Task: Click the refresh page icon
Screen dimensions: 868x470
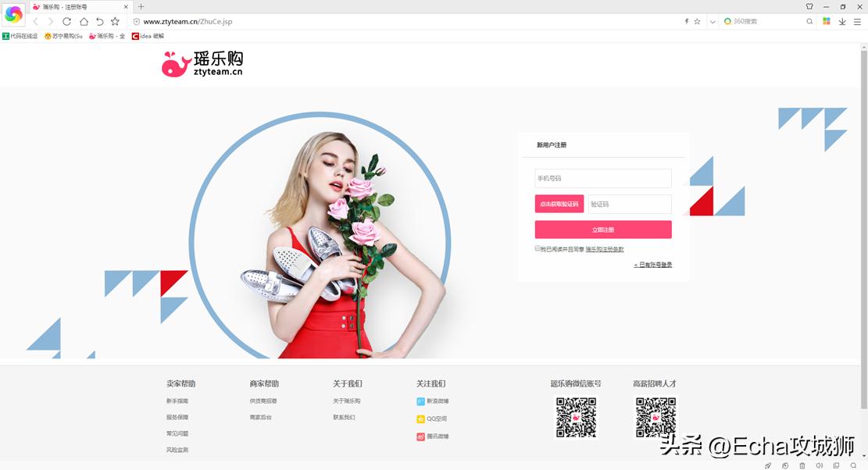Action: pyautogui.click(x=66, y=22)
